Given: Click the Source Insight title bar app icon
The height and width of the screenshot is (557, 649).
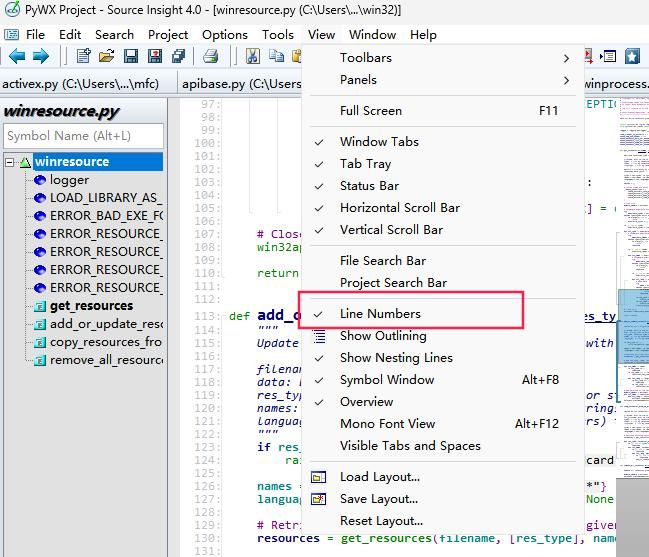Looking at the screenshot, I should [x=12, y=9].
